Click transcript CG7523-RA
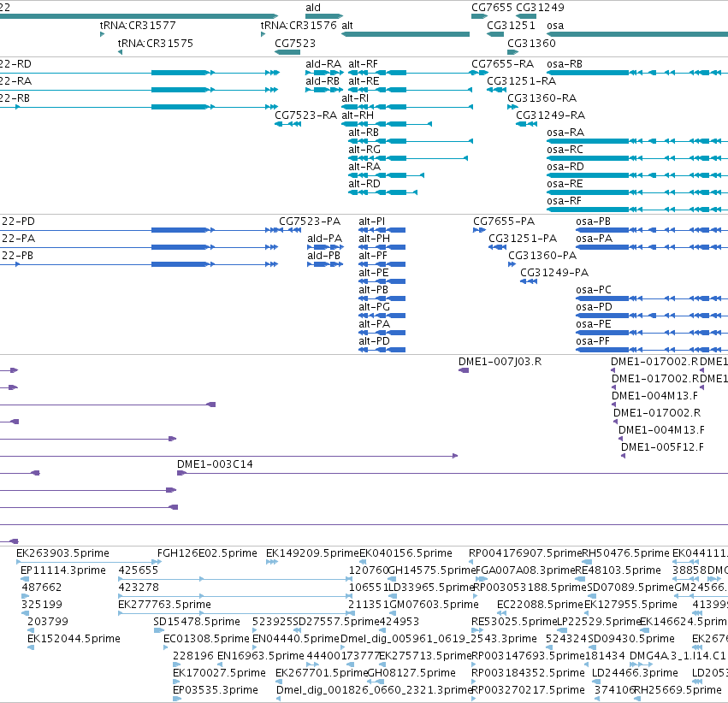The image size is (728, 703). point(306,115)
